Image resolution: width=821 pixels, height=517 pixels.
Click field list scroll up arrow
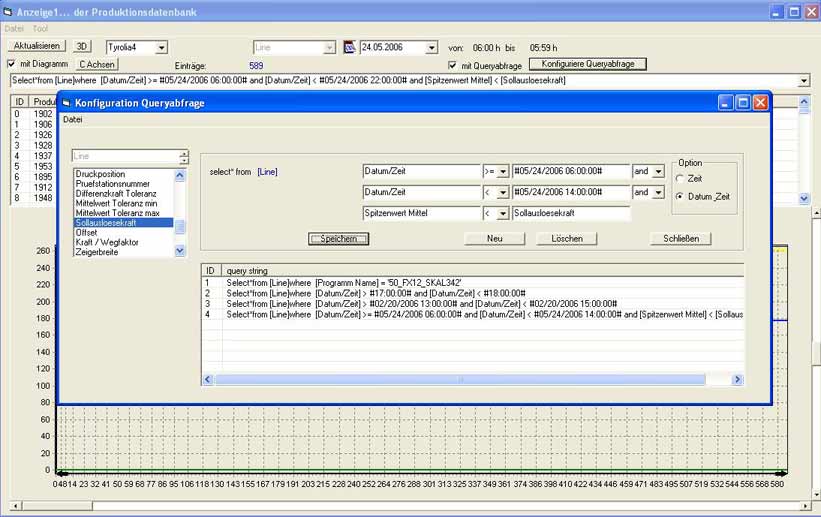(180, 175)
